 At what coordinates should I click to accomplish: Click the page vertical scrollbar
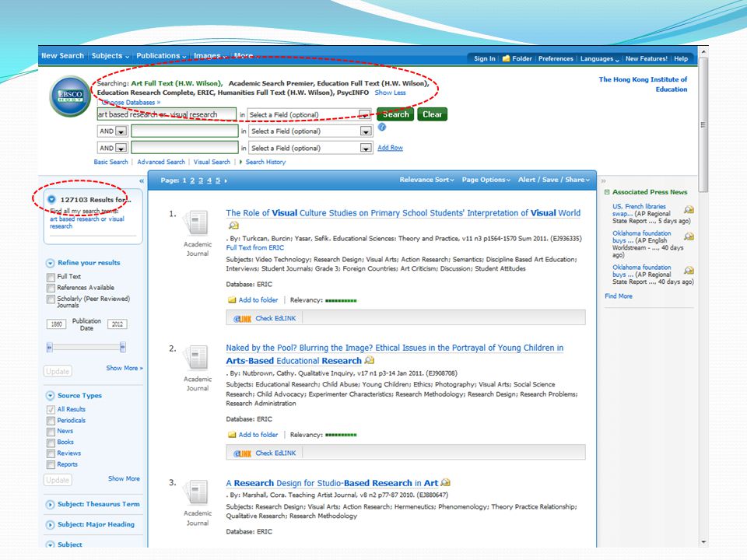[703, 124]
